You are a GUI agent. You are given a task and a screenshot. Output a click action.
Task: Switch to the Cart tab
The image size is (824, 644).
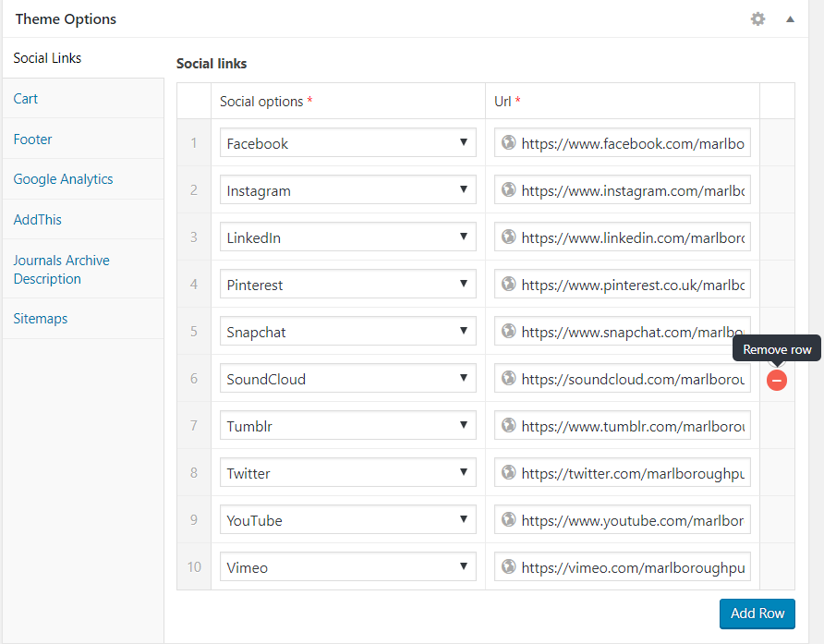pyautogui.click(x=83, y=98)
